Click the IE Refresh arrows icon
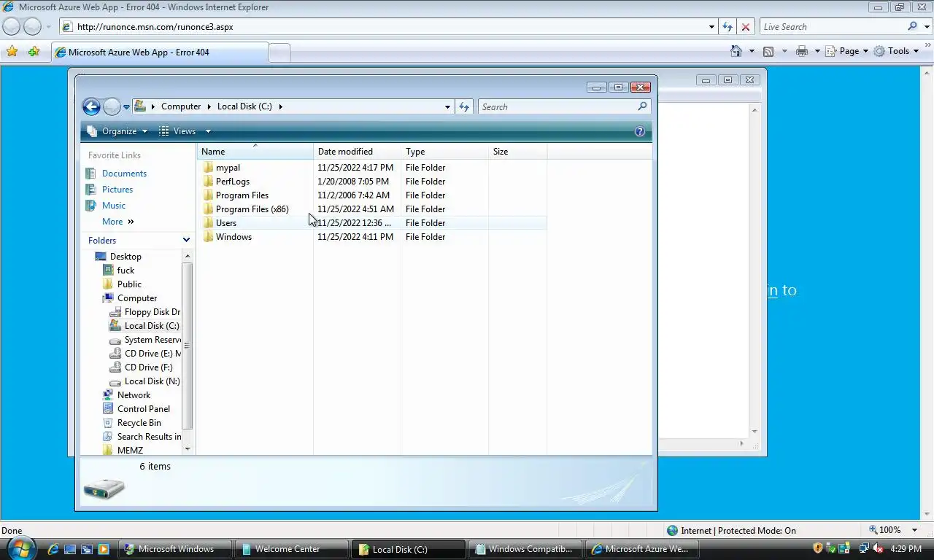 [727, 26]
